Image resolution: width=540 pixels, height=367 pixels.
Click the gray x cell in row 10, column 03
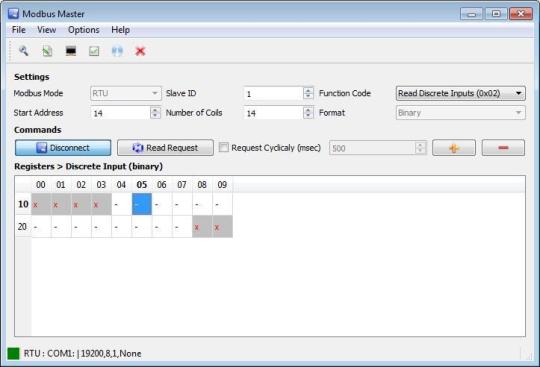(x=101, y=204)
